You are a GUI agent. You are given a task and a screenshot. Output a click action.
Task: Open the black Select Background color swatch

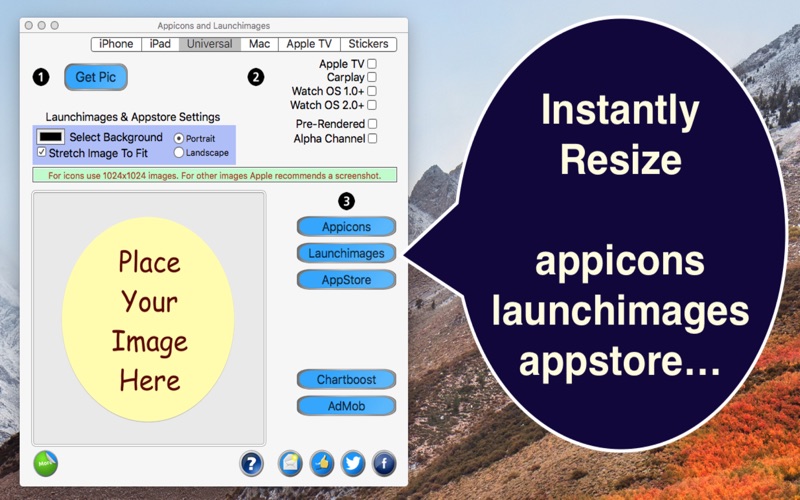(x=51, y=137)
